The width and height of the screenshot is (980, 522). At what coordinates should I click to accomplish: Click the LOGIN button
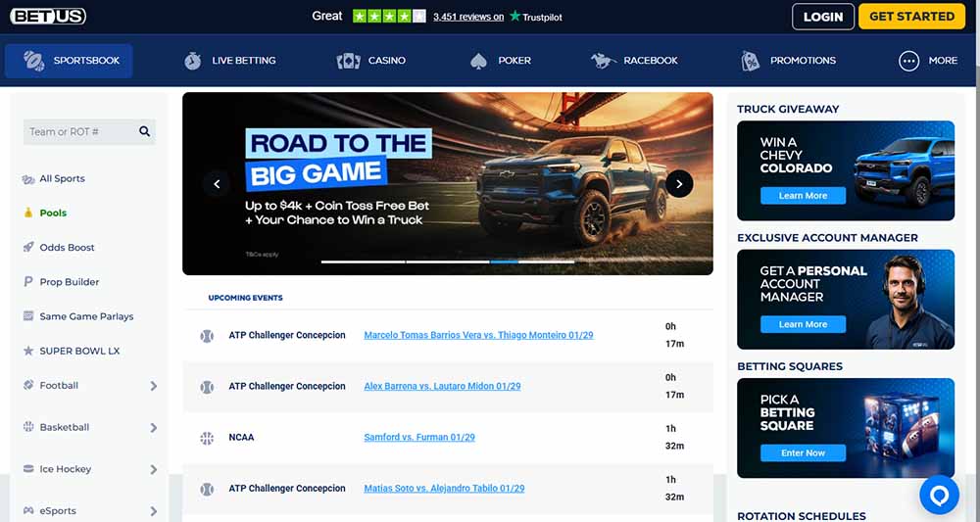click(x=823, y=17)
